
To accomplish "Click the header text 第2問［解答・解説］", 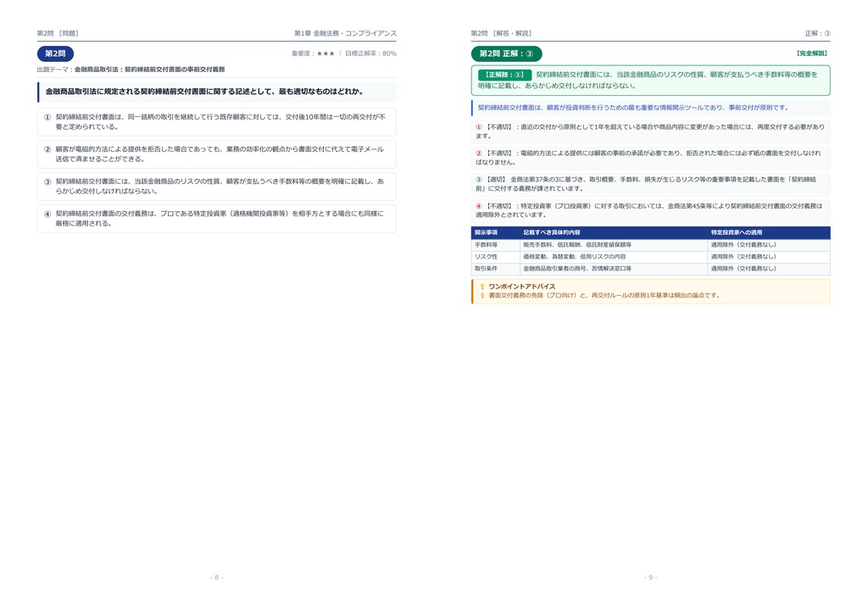I will (501, 33).
